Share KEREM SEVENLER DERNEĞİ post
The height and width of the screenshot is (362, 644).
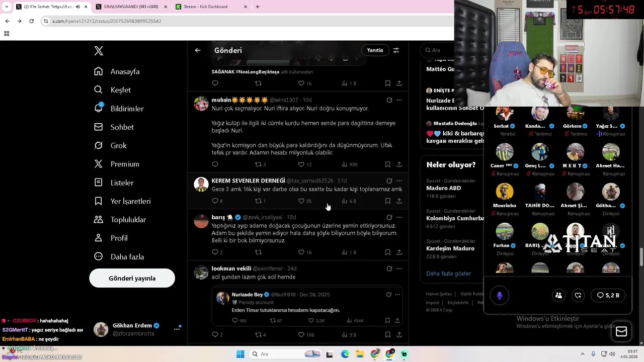pyautogui.click(x=399, y=201)
